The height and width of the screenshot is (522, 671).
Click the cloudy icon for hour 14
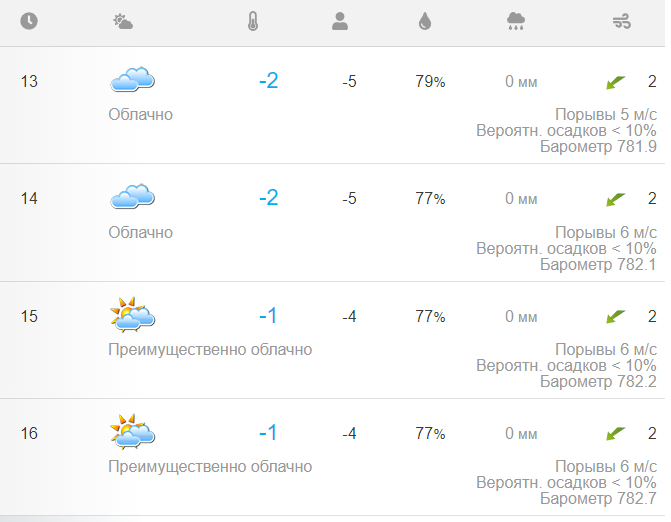click(133, 196)
